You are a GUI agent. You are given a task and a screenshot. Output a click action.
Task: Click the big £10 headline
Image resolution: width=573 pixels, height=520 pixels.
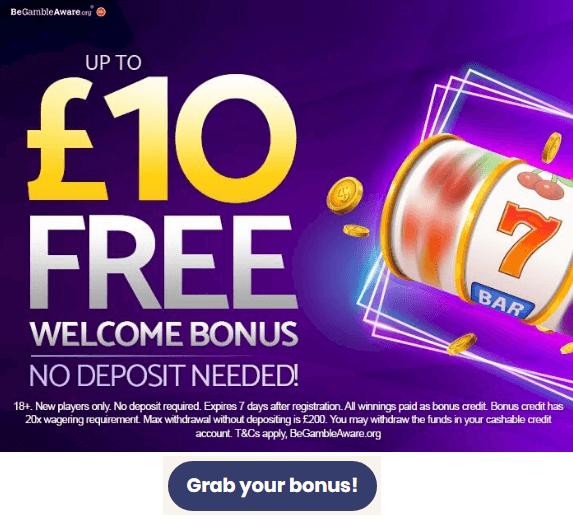coord(162,139)
